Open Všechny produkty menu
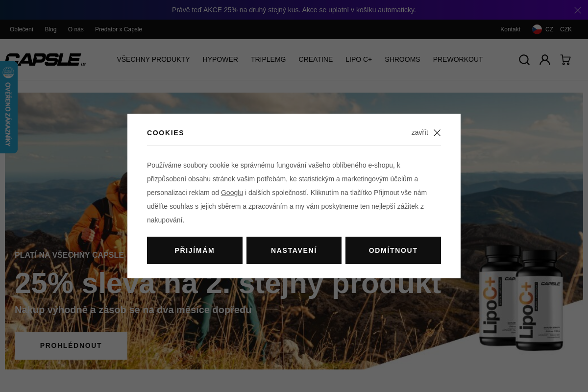Viewport: 588px width, 392px height. tap(153, 59)
